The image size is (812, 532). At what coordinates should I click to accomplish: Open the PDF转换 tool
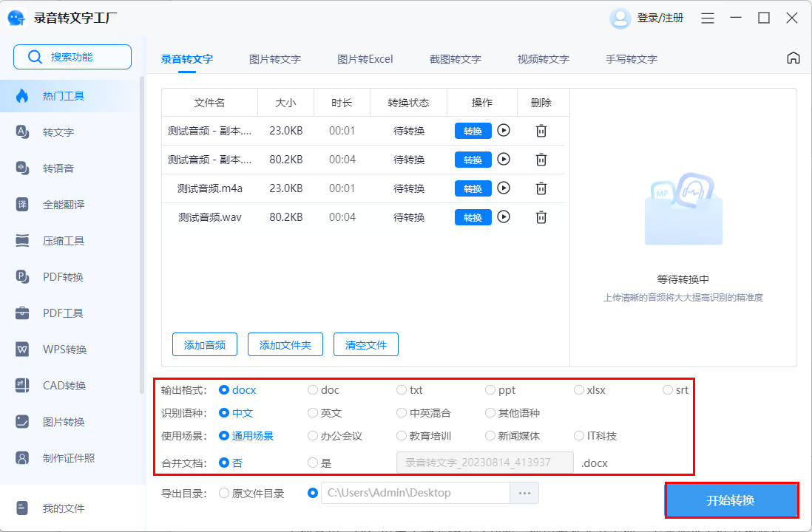(56, 276)
